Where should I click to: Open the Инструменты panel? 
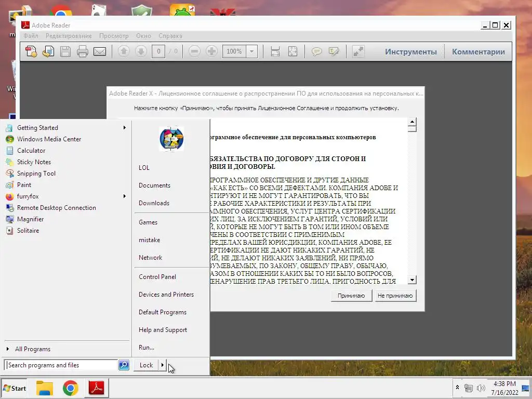click(x=411, y=52)
